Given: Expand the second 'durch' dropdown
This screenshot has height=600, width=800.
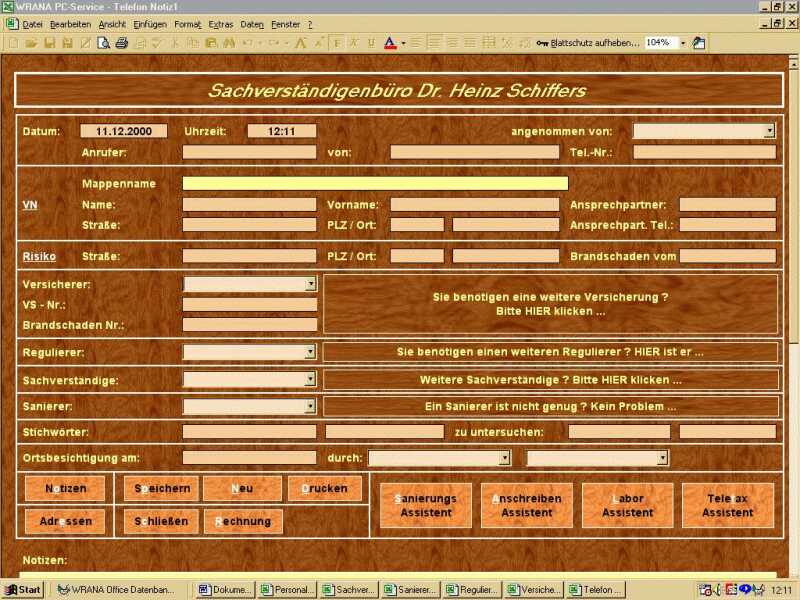Looking at the screenshot, I should [x=662, y=458].
